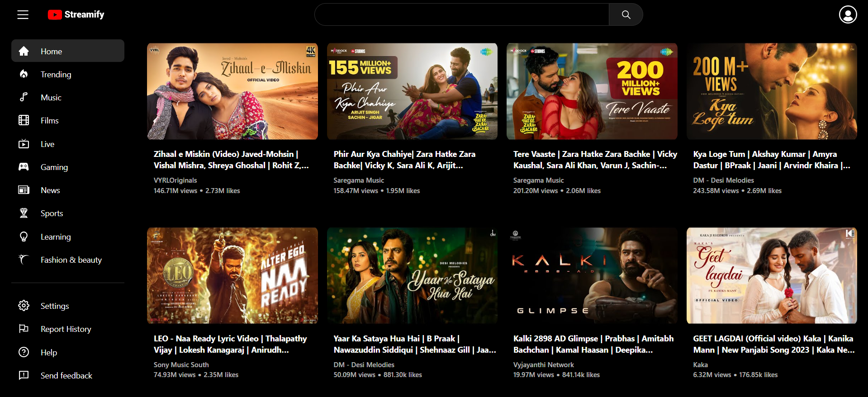Image resolution: width=868 pixels, height=397 pixels.
Task: Click the Films filmstrip icon
Action: 24,120
